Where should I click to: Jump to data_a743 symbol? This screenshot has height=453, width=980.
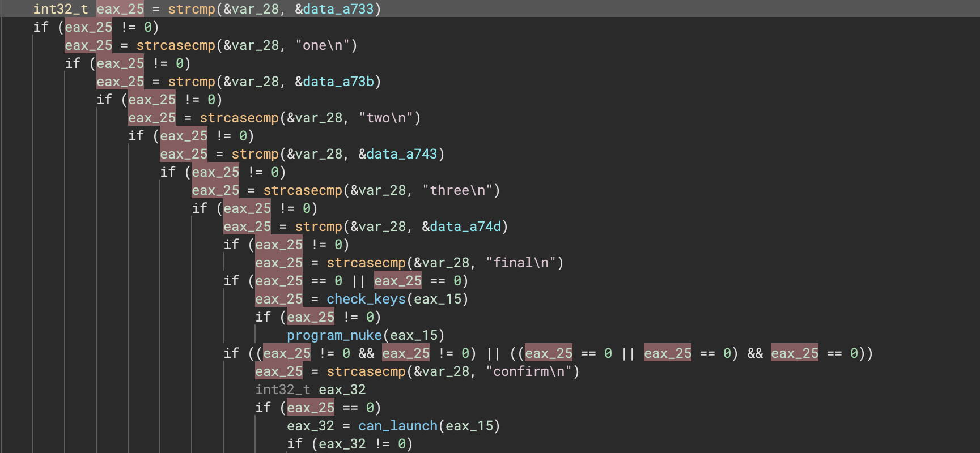(402, 154)
